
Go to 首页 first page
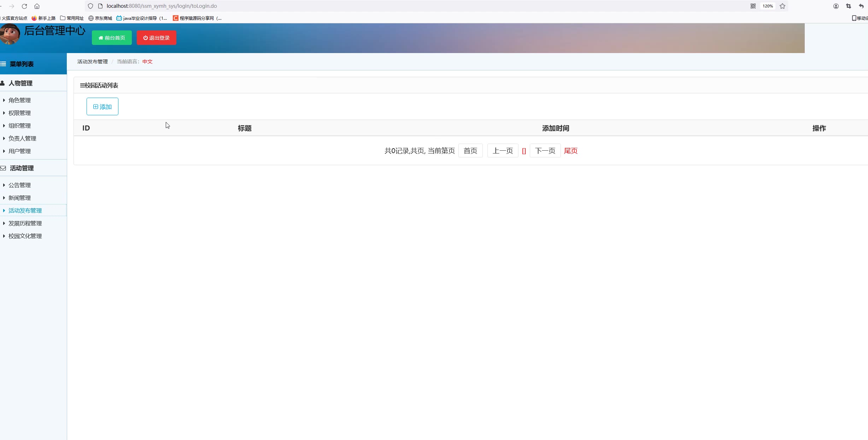point(470,151)
